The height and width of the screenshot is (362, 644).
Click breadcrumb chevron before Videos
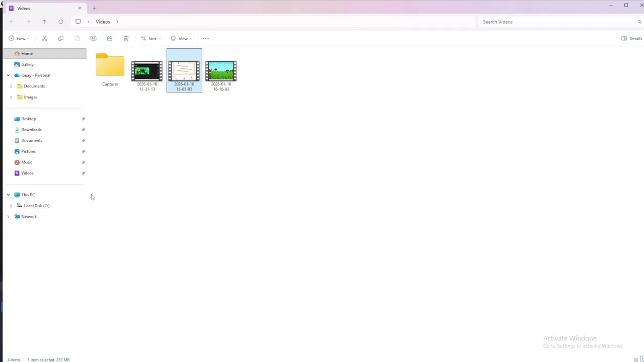(x=89, y=22)
